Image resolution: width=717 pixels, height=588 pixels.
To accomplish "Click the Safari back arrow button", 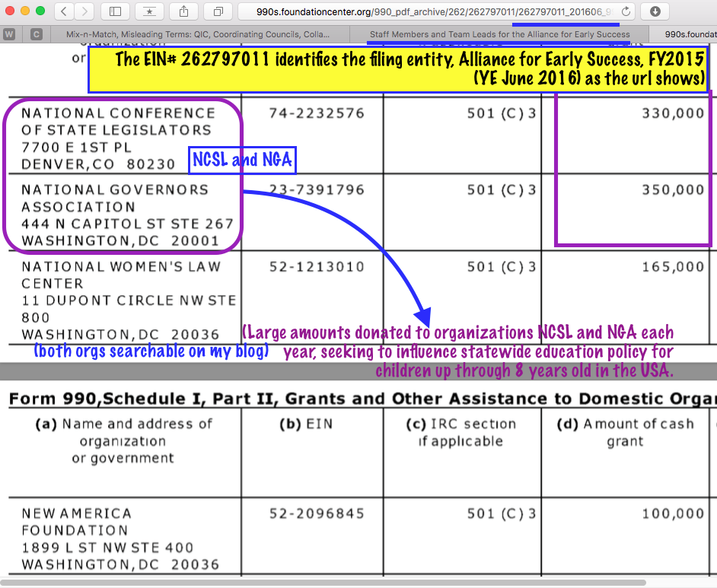I will click(x=64, y=11).
